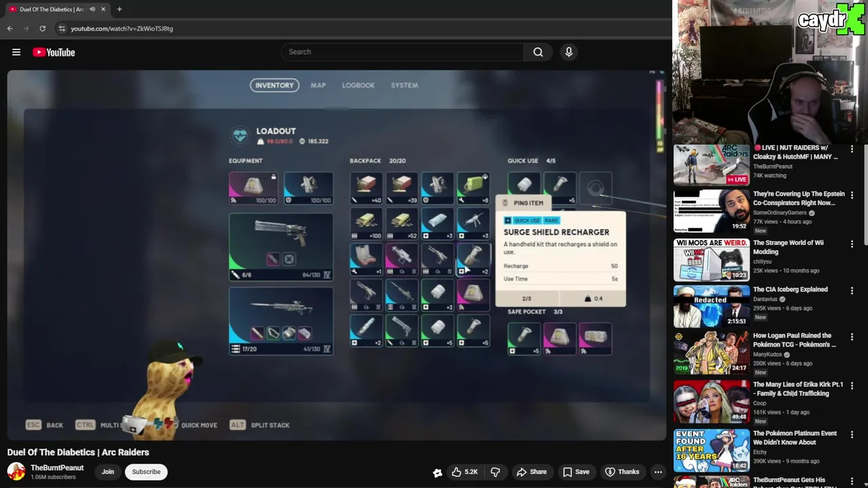Select the MAP tab in game menu
Image resolution: width=868 pixels, height=488 pixels.
[x=318, y=85]
